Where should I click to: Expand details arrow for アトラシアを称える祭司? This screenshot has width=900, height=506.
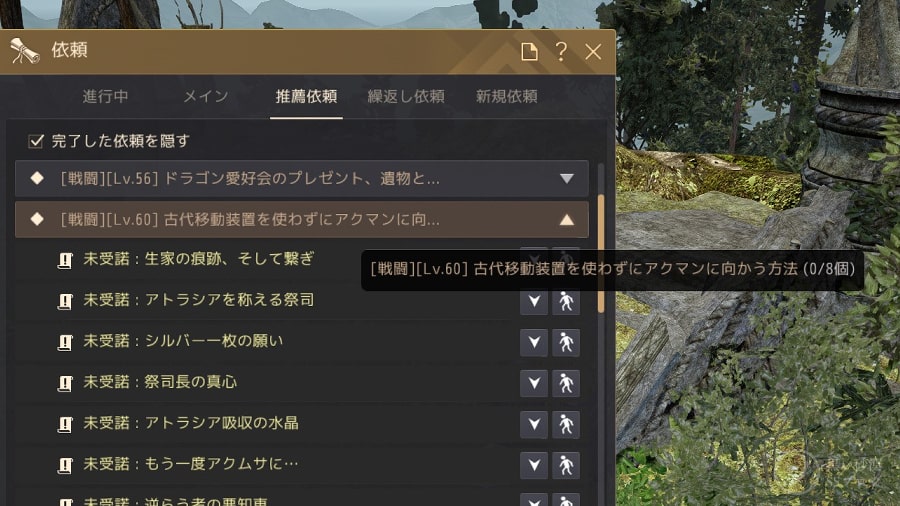pos(534,301)
